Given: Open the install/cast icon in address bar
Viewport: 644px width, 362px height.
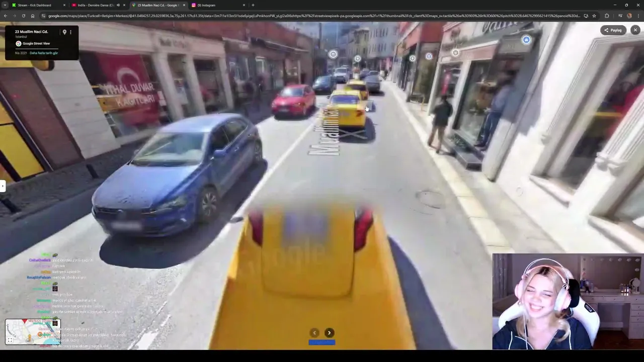Looking at the screenshot, I should point(586,16).
